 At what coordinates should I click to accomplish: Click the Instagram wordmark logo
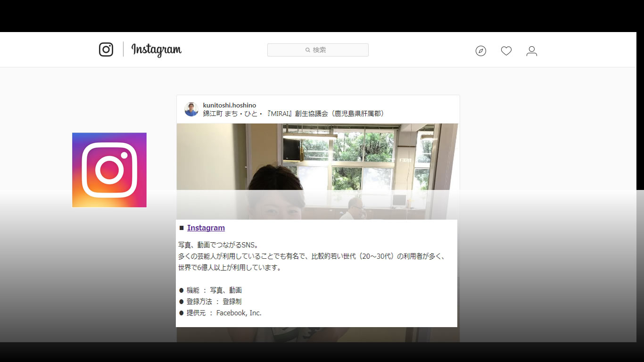(x=156, y=50)
